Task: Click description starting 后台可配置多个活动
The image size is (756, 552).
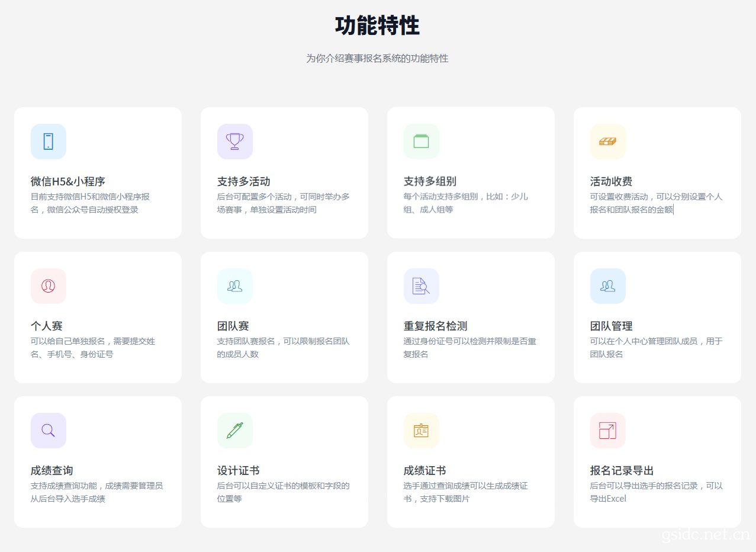Action: coord(284,203)
